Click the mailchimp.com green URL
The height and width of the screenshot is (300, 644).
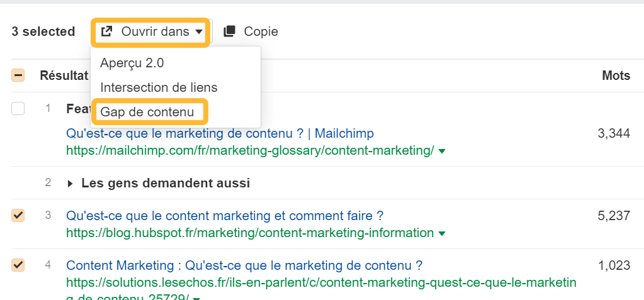250,151
